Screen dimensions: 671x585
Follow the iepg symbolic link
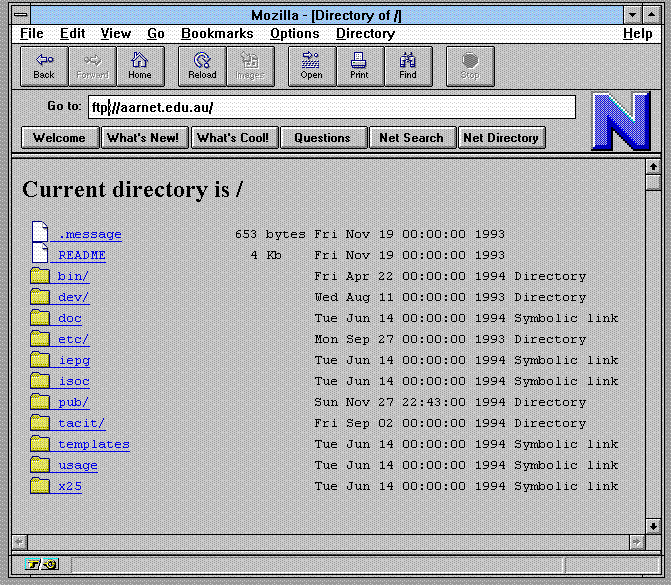pos(74,360)
